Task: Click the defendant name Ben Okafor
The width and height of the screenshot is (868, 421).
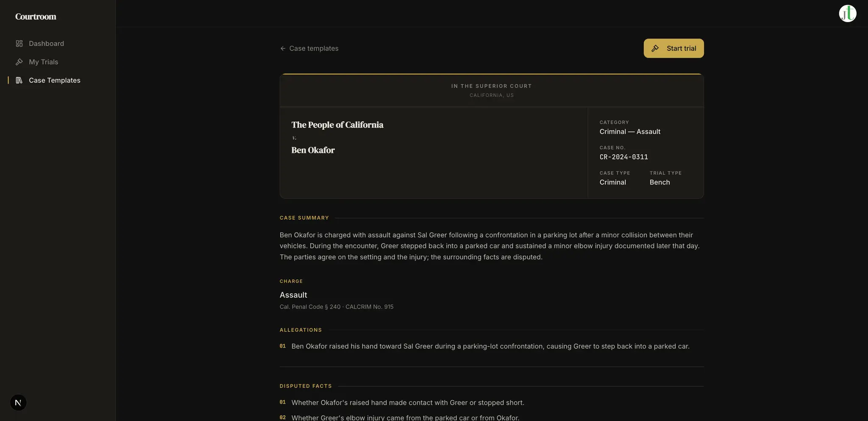Action: 313,150
